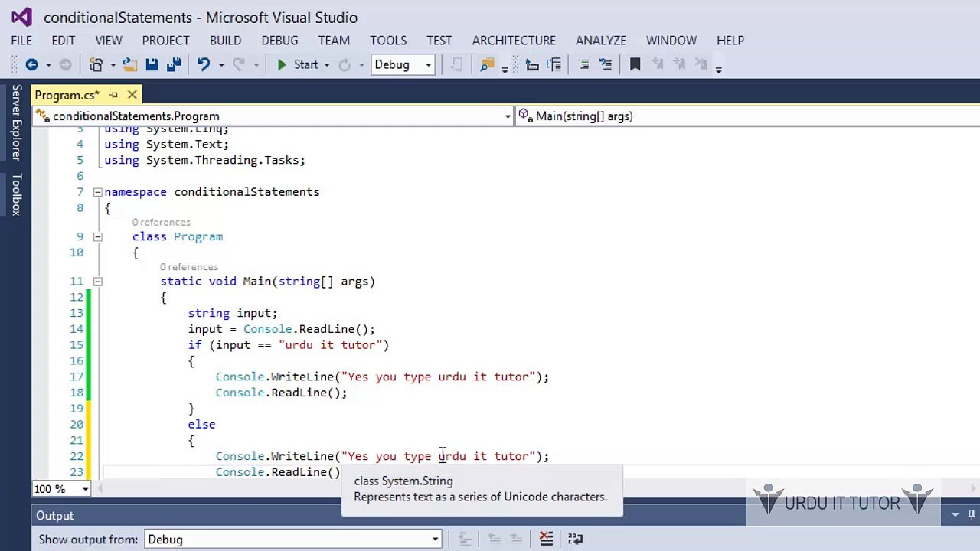The width and height of the screenshot is (980, 551).
Task: Expand the Start button dropdown arrow
Action: 327,65
